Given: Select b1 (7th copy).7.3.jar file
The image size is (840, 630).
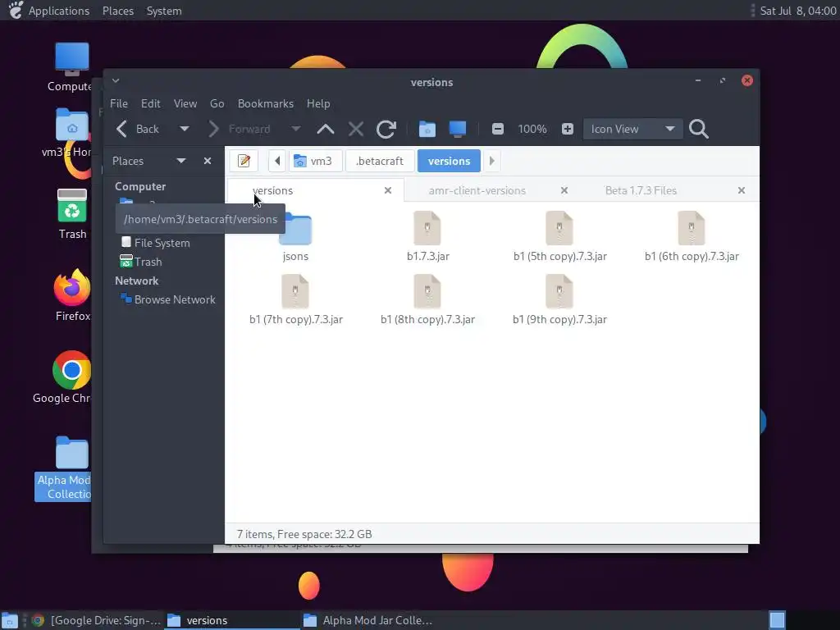Looking at the screenshot, I should 295,299.
